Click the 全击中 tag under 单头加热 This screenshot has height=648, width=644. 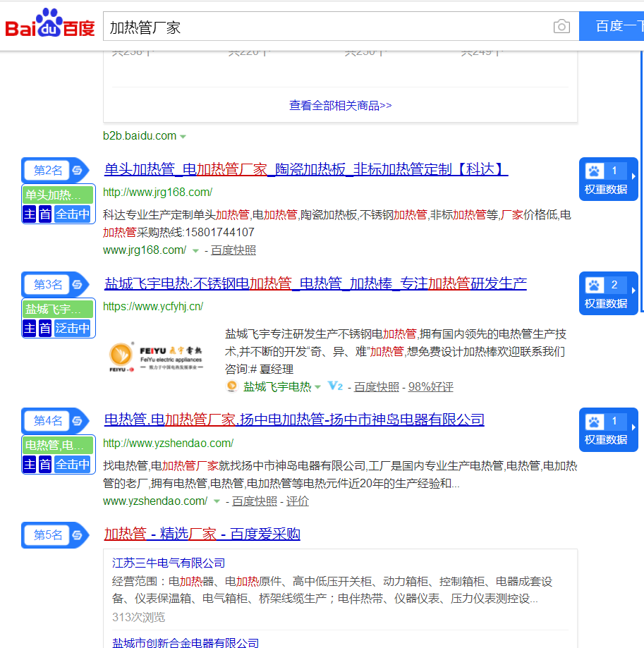(73, 214)
